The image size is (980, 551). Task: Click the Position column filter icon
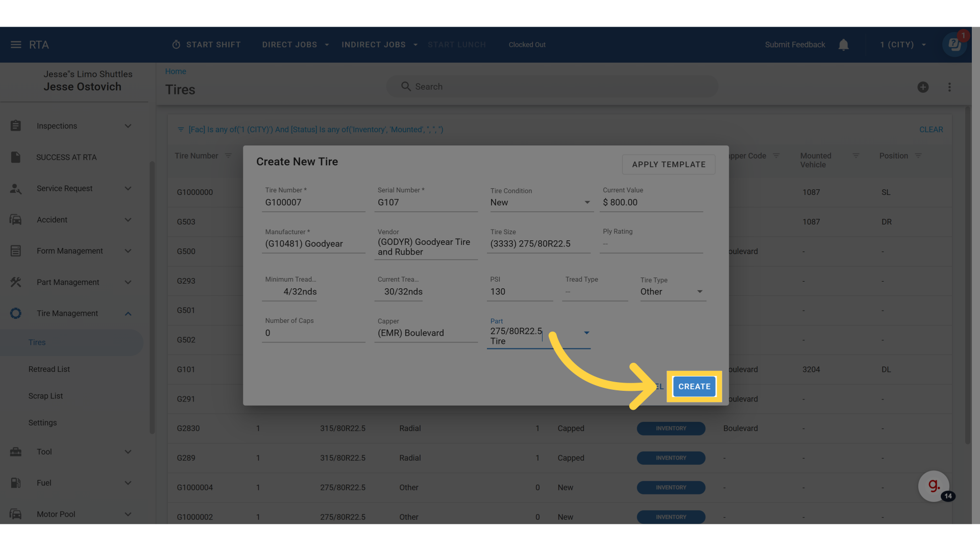pyautogui.click(x=918, y=156)
